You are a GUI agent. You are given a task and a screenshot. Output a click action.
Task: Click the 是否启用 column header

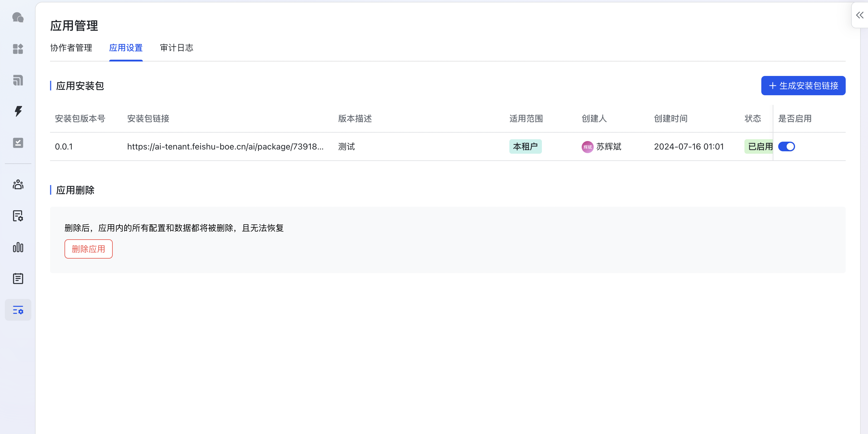click(794, 119)
